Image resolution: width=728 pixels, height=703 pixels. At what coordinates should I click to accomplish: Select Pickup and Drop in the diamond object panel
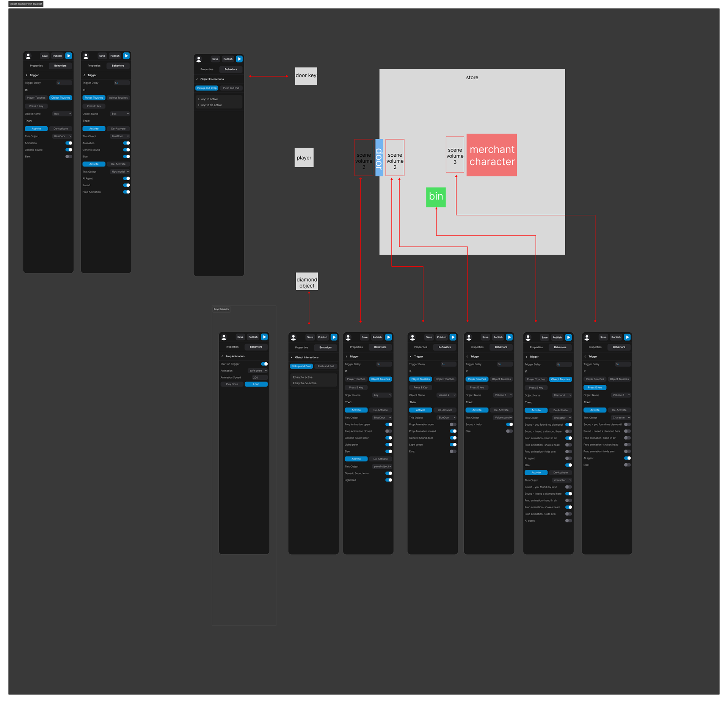click(x=301, y=366)
